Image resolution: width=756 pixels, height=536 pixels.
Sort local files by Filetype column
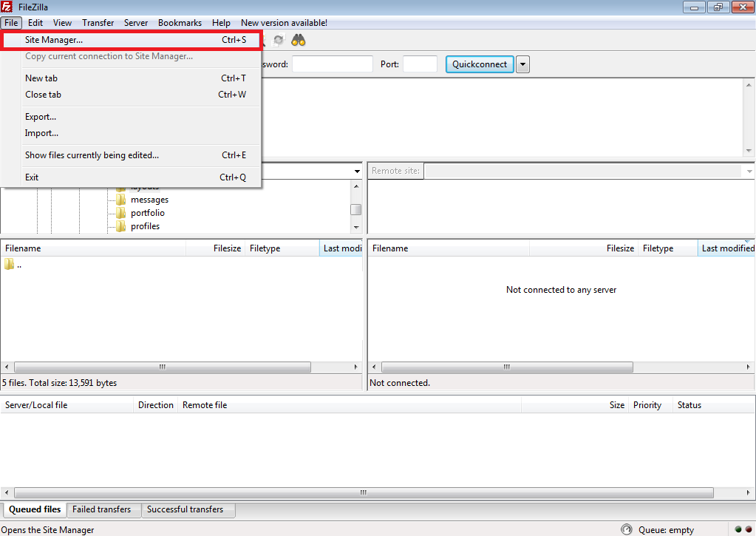[x=282, y=248]
